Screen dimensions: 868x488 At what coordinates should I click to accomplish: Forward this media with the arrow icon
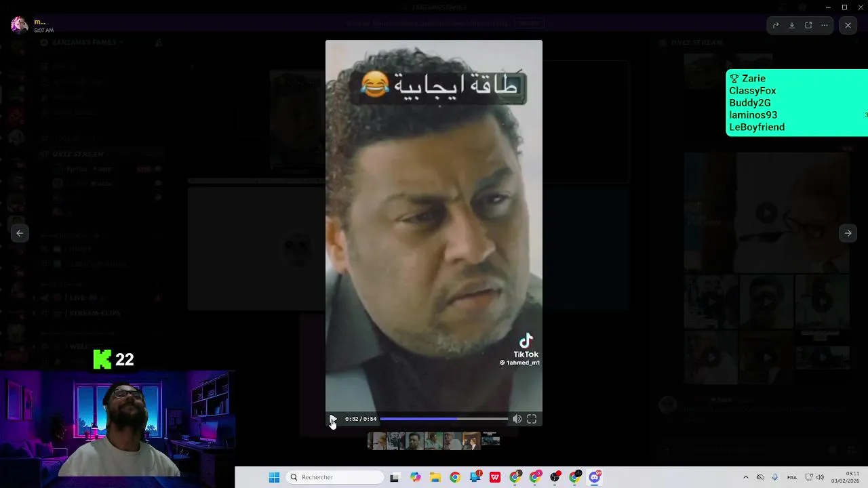click(776, 25)
